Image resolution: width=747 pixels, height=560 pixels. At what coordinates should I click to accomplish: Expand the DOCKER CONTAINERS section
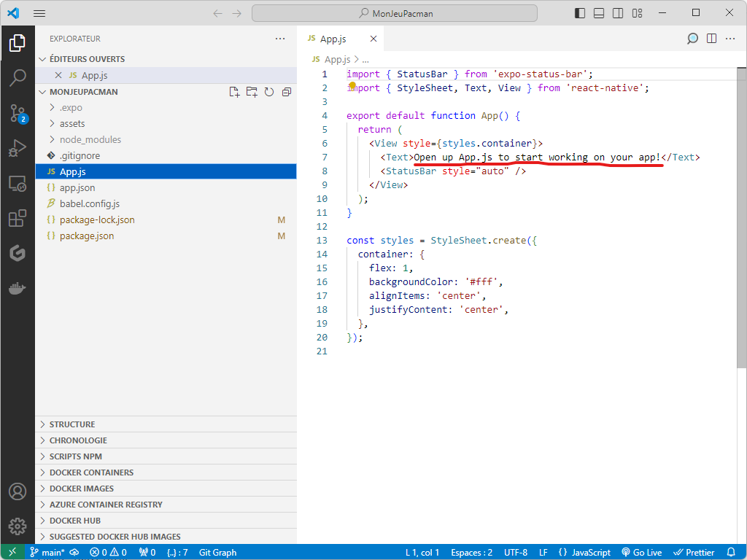tap(91, 472)
